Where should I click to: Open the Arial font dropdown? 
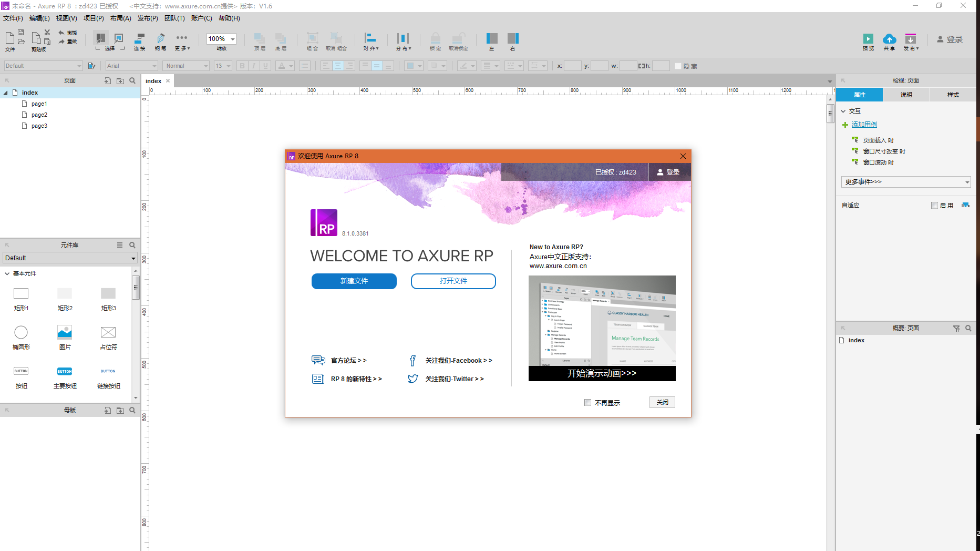131,66
